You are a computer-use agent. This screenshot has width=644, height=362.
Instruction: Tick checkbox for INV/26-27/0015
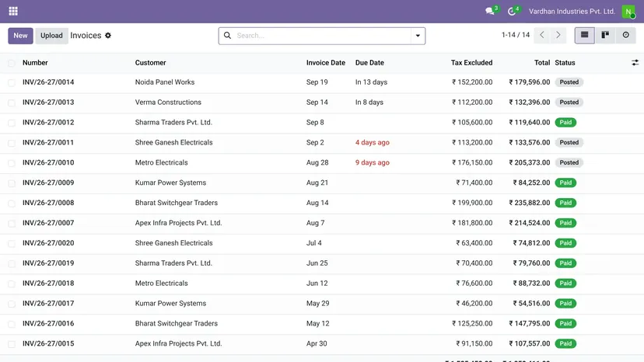tap(12, 344)
